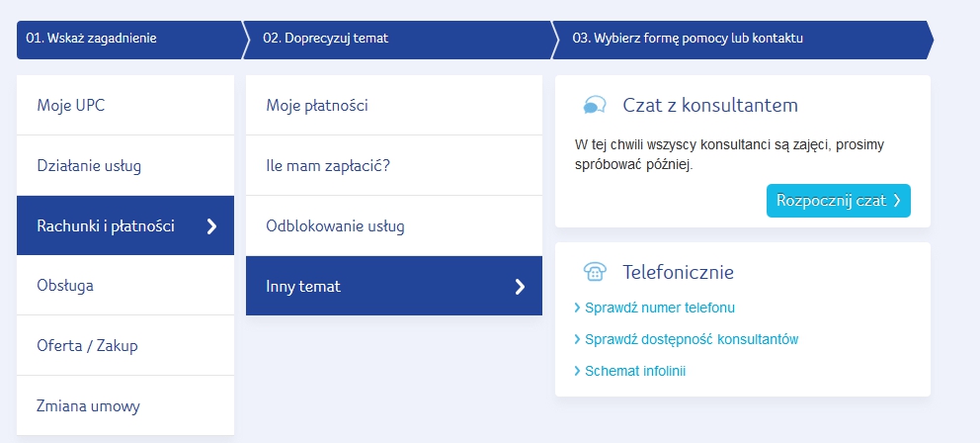
Task: Click arrow beside Sprawdź numer telefonu
Action: pos(578,309)
